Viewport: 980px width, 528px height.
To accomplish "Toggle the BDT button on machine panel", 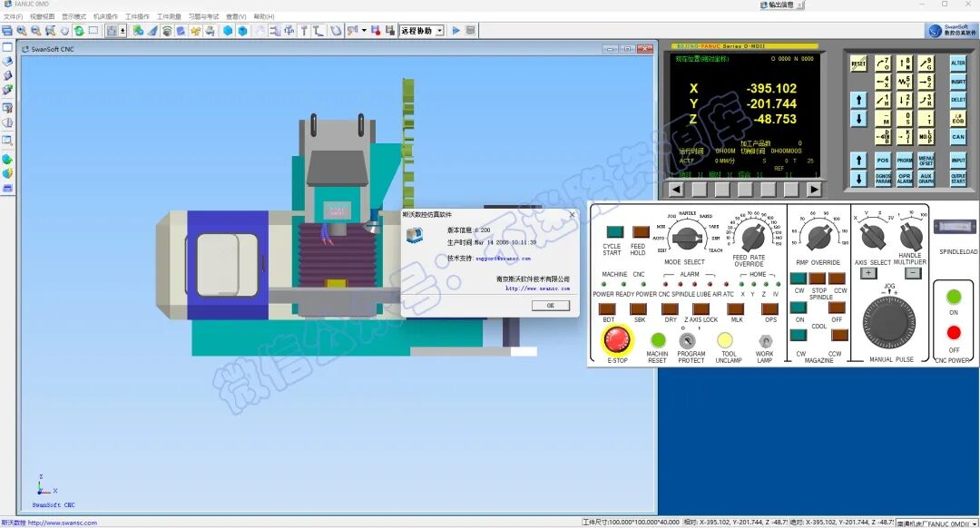I will [607, 308].
